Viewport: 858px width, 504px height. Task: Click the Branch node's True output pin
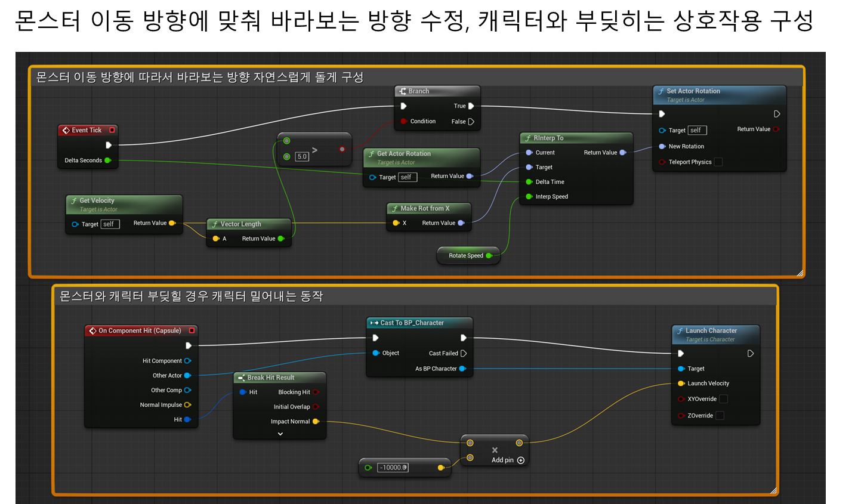click(471, 106)
